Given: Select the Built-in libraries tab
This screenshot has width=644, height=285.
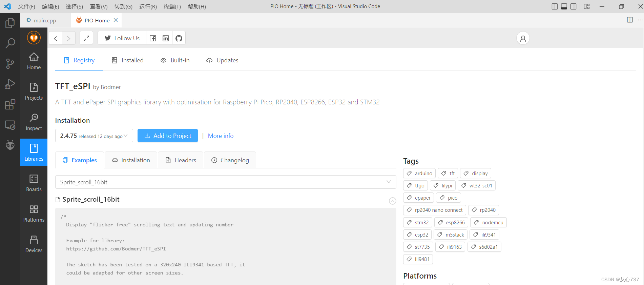Looking at the screenshot, I should pos(175,60).
